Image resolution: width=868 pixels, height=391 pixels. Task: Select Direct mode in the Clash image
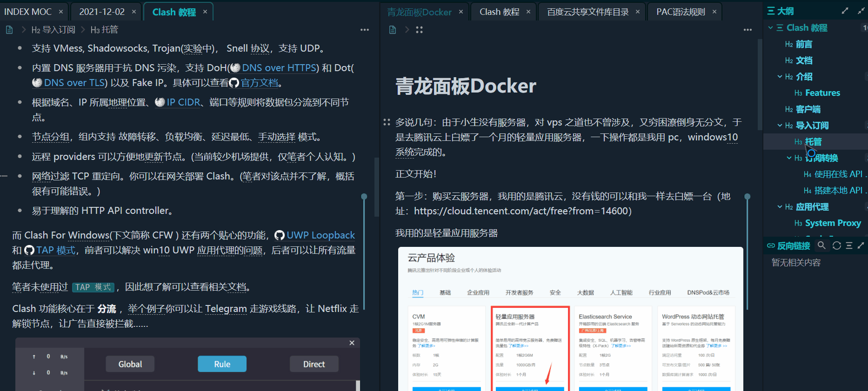tap(314, 364)
